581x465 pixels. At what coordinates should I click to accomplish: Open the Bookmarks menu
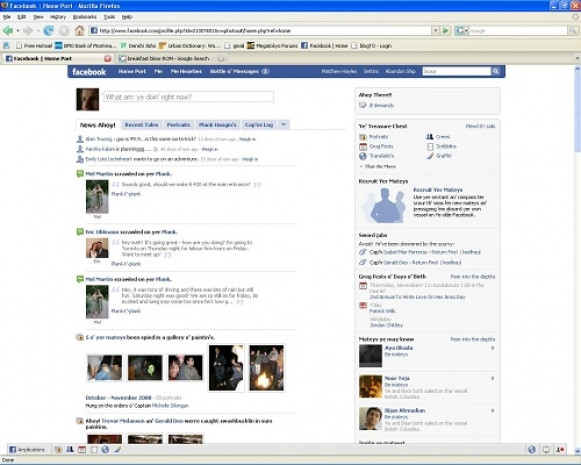[x=84, y=17]
